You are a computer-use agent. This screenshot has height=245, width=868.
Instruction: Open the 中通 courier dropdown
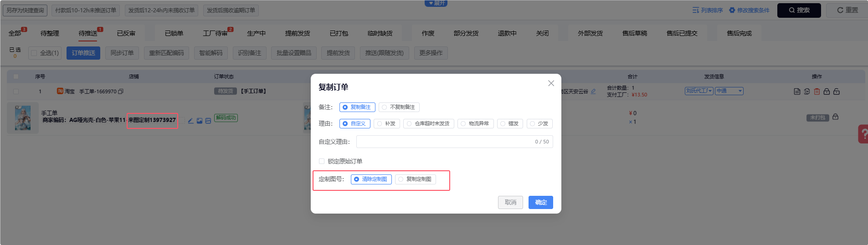[729, 91]
